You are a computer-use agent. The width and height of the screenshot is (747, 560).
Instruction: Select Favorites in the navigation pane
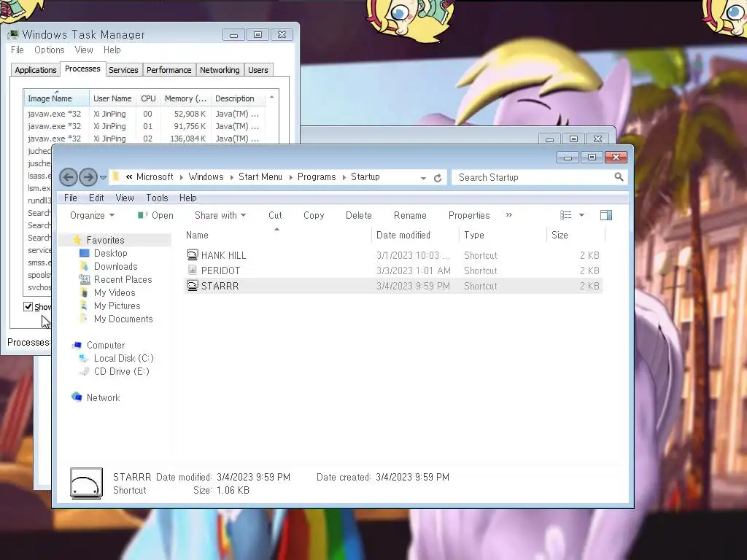(105, 240)
